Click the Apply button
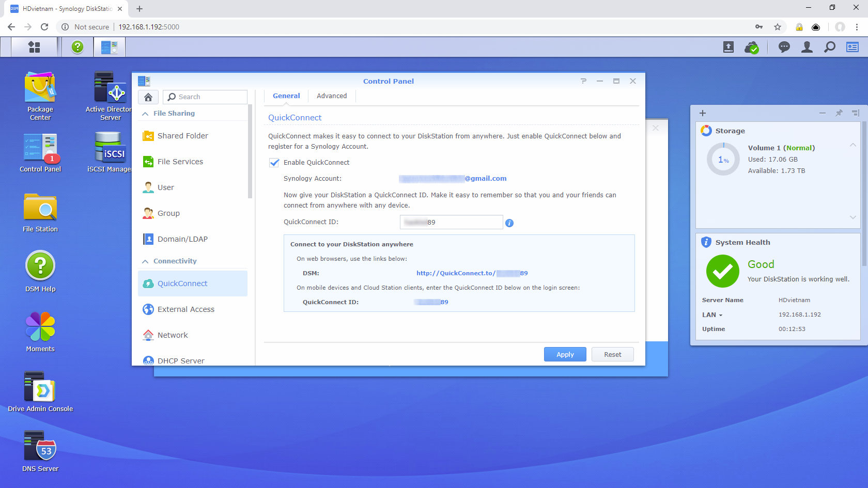The height and width of the screenshot is (488, 868). [565, 354]
